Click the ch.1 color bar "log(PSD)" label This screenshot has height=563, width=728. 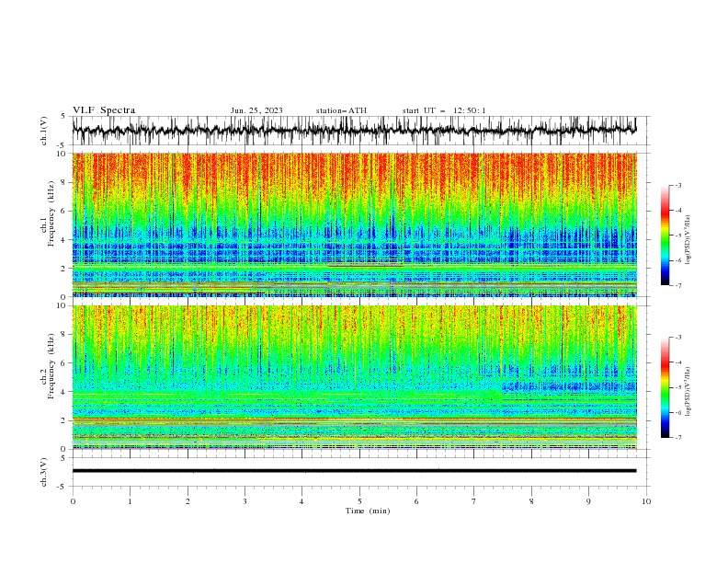click(x=688, y=240)
